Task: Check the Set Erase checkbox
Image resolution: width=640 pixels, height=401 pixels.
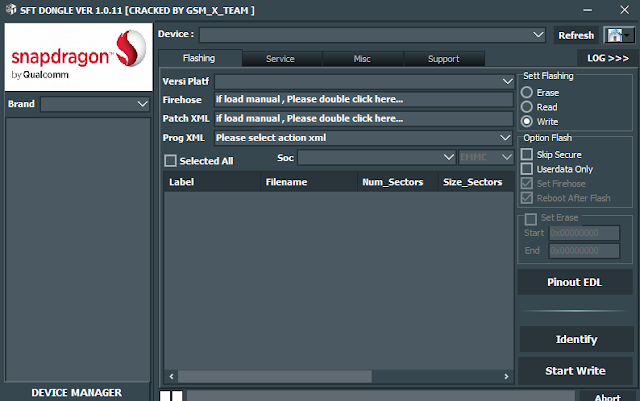Action: pyautogui.click(x=531, y=219)
